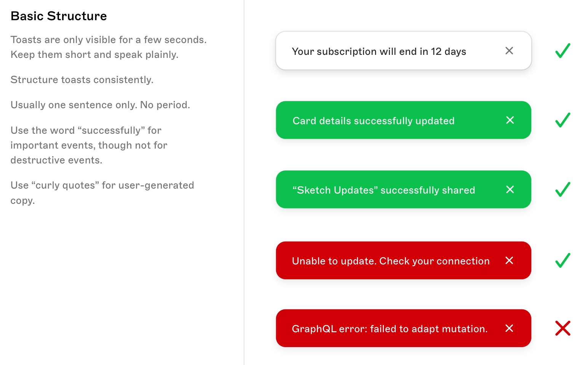Close the "Card details successfully updated" toast
Screen dimensions: 588x365
510,120
